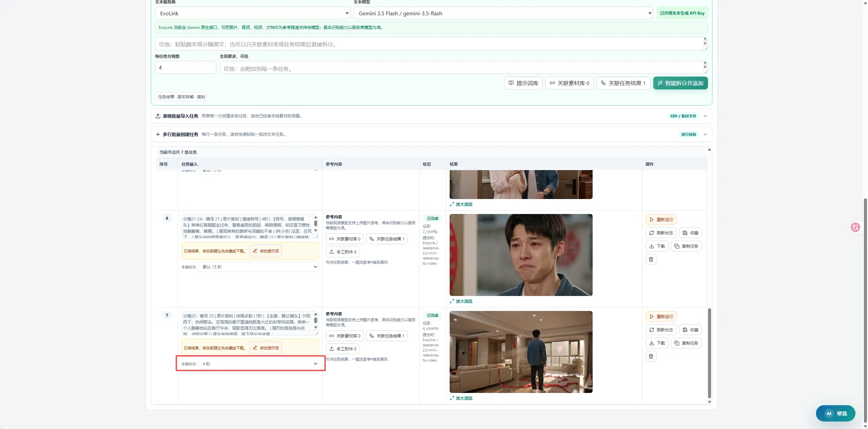The width and height of the screenshot is (868, 429).
Task: Click the plus icon beside 多行批量创建任务
Action: tap(158, 134)
